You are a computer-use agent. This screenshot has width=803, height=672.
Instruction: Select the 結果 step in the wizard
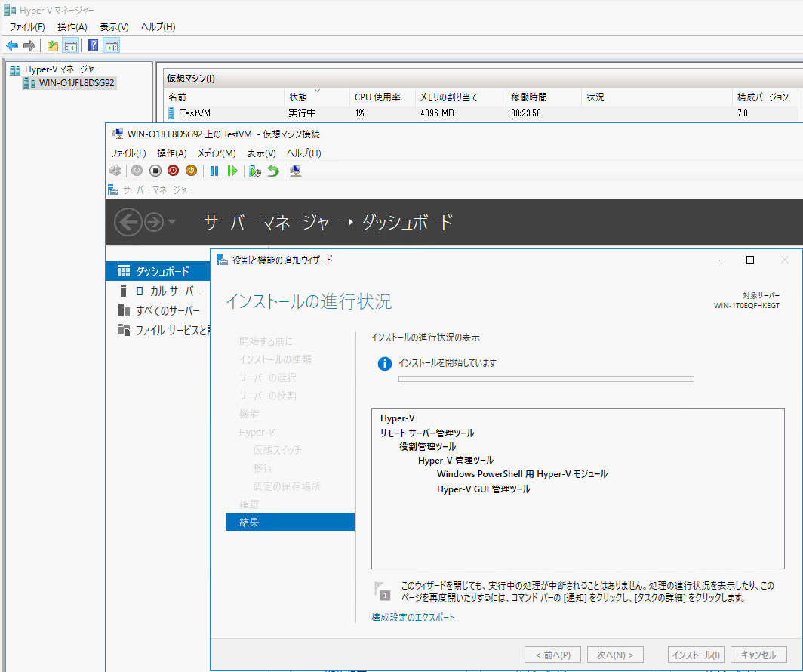pyautogui.click(x=290, y=522)
